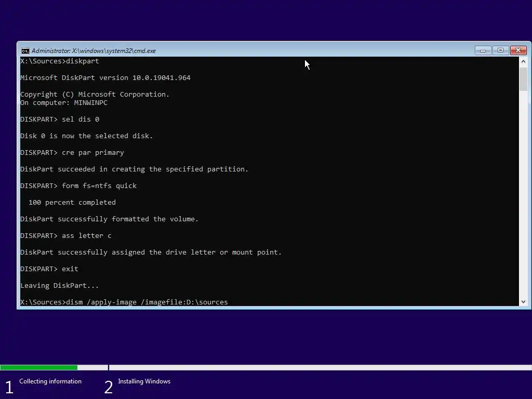Screen dimensions: 532x399
Task: Click the console scrollbar down arrow
Action: pos(523,302)
